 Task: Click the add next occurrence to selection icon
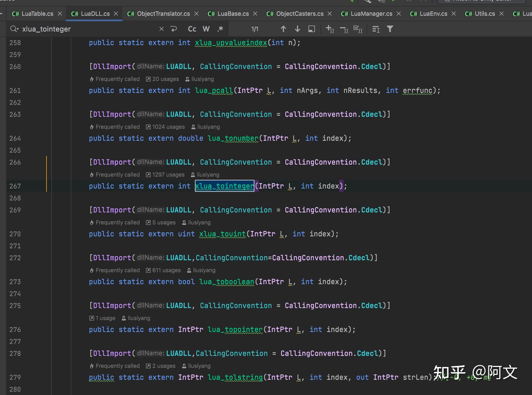pos(330,29)
